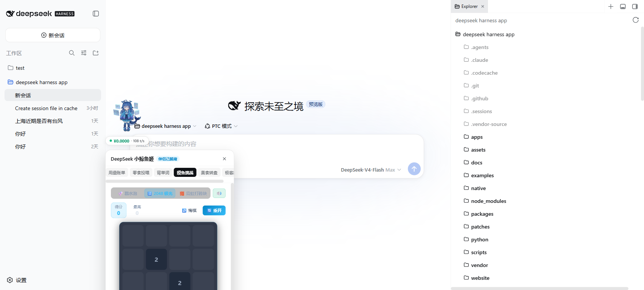Image resolution: width=644 pixels, height=290 pixels.
Task: Open workspace filter settings sliders icon
Action: pyautogui.click(x=84, y=53)
